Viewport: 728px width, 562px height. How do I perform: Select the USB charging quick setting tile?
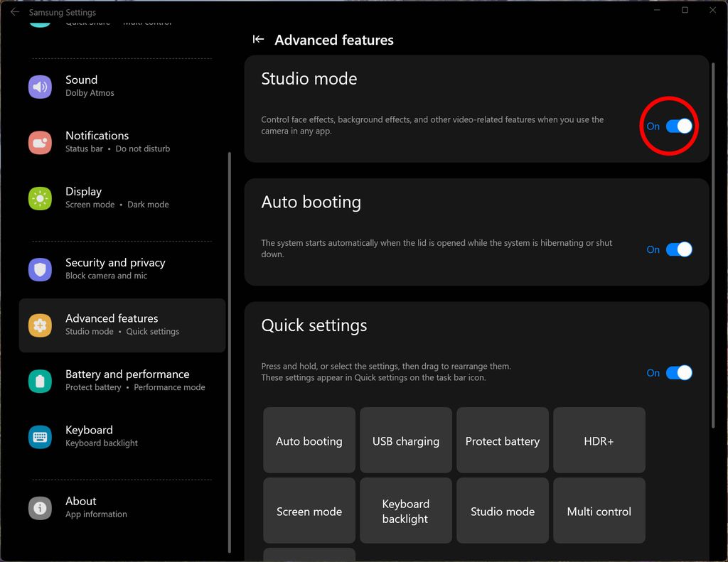[x=405, y=441]
